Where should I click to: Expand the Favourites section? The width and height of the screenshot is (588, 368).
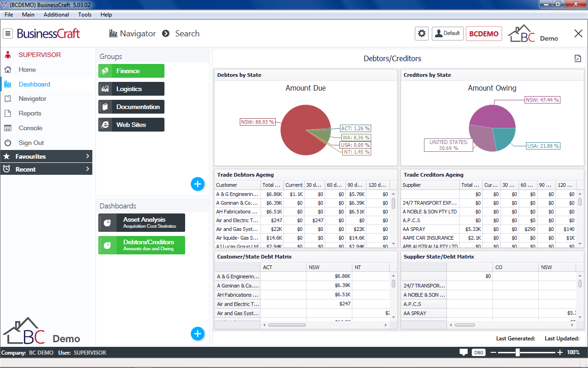46,156
